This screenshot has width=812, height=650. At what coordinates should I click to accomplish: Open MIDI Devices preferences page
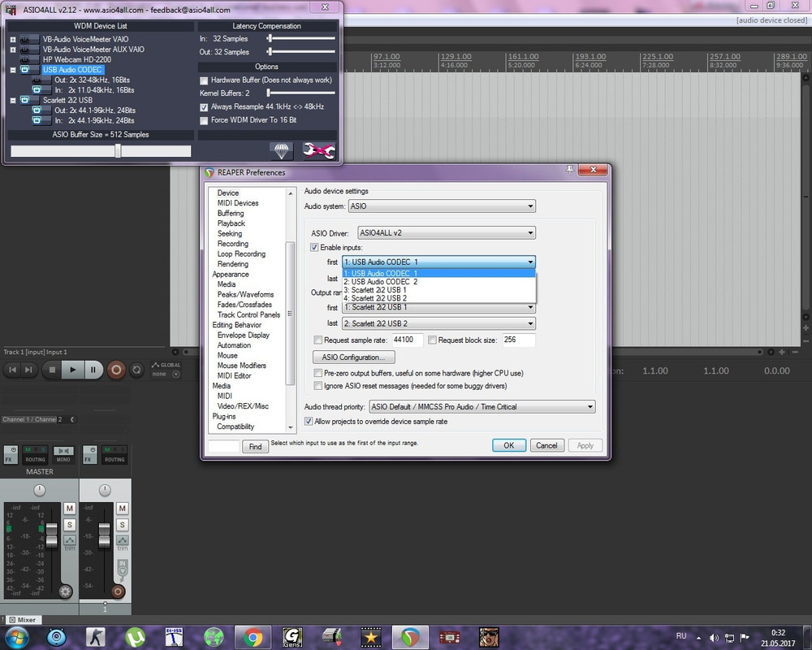(x=238, y=203)
